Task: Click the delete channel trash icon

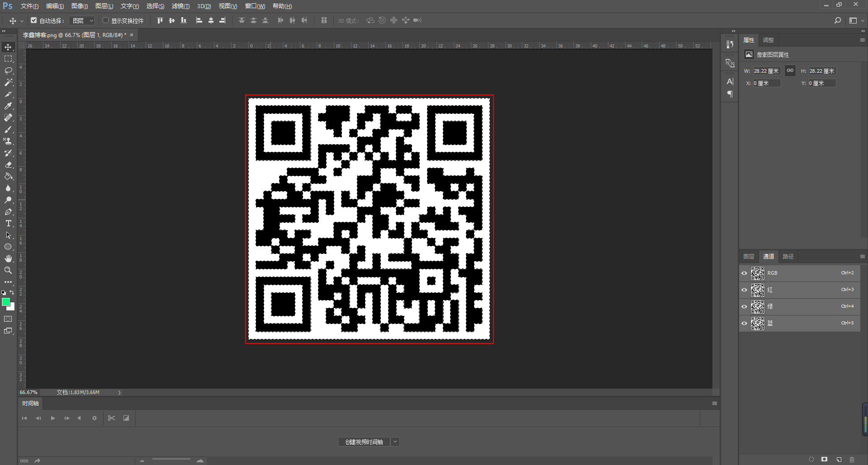Action: point(852,459)
